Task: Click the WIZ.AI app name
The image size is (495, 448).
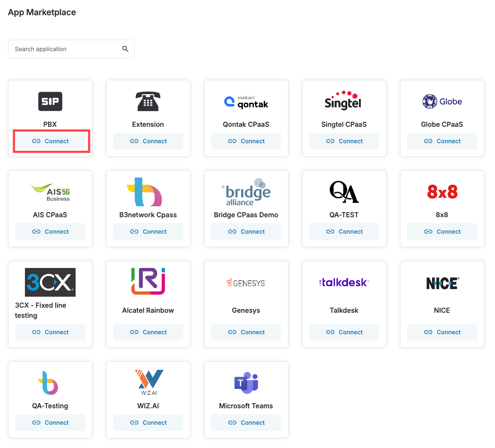Action: click(x=148, y=406)
